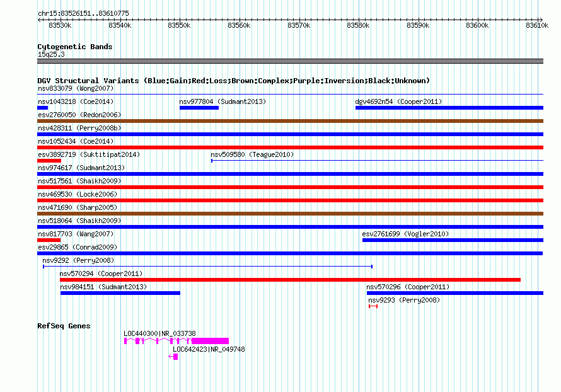Open nsv471690 (Sharp2005) variant label
The height and width of the screenshot is (392, 561).
pos(78,207)
